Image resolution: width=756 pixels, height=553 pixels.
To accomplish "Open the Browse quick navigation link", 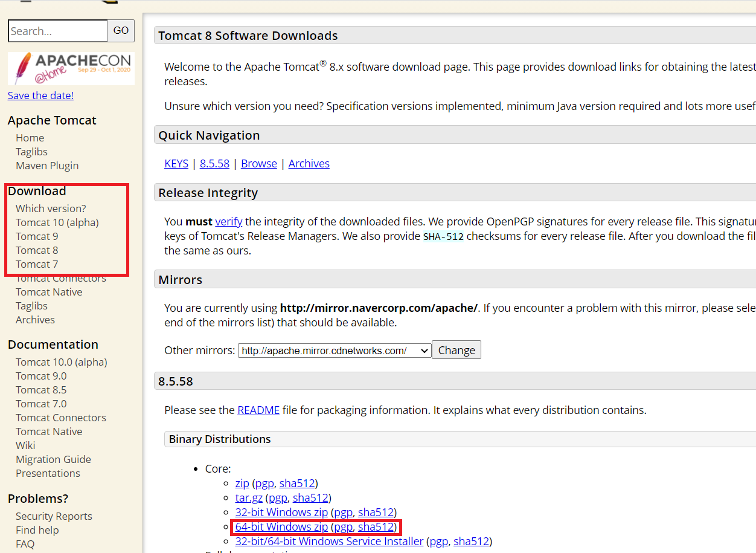I will pos(259,164).
